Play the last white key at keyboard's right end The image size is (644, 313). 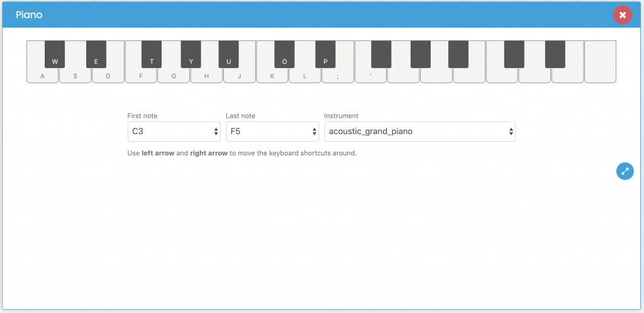600,62
